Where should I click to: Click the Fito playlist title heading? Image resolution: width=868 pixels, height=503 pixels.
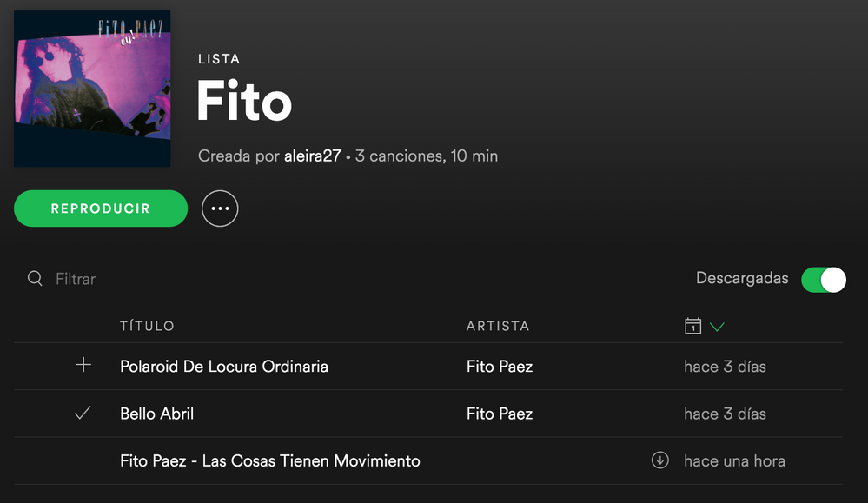(244, 103)
